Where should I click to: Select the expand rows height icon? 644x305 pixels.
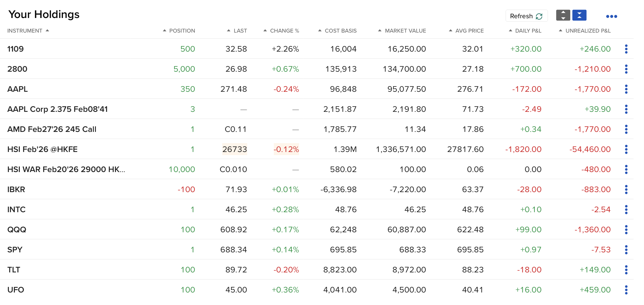(x=563, y=15)
